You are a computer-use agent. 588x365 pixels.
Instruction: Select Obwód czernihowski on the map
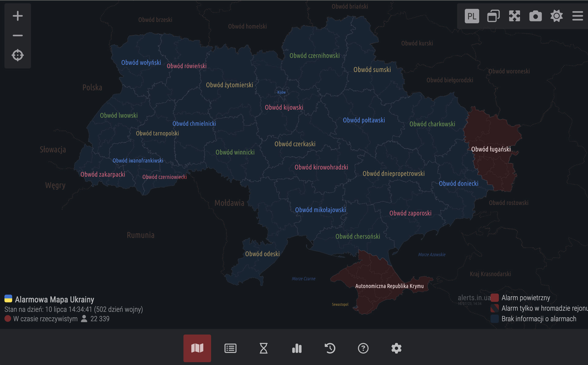click(314, 56)
